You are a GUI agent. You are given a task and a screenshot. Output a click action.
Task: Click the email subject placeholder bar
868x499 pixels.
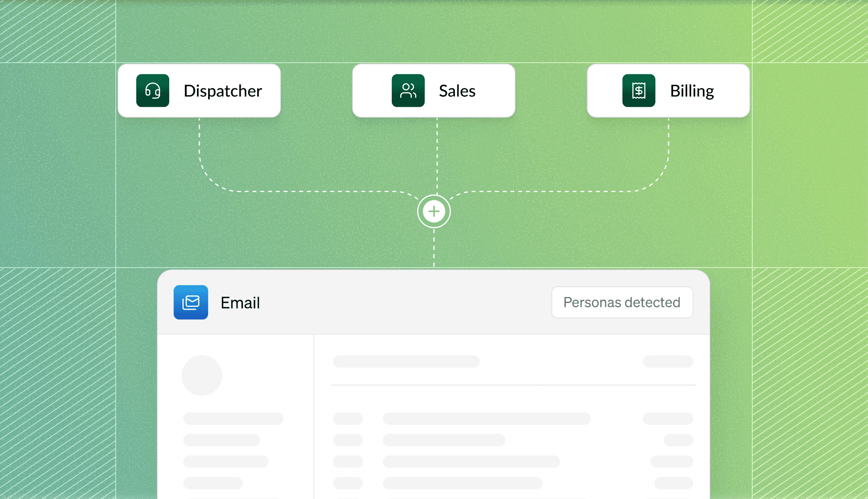pyautogui.click(x=406, y=361)
